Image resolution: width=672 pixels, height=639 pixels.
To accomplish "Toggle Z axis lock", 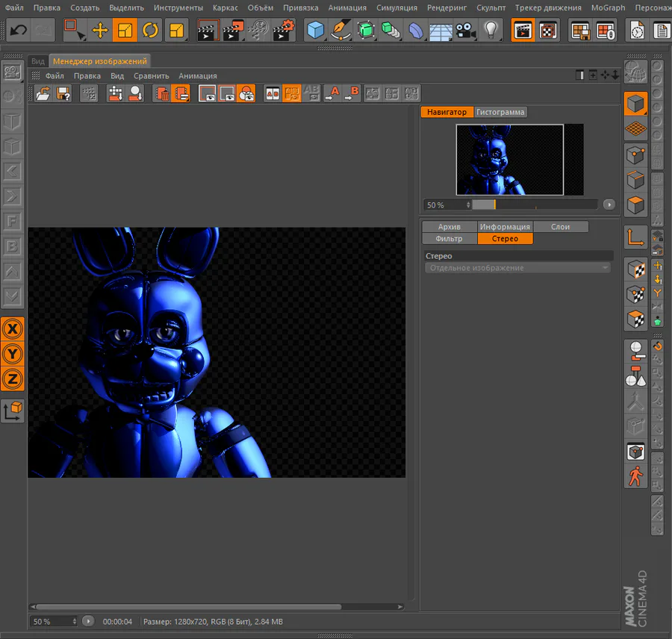I will (x=13, y=379).
